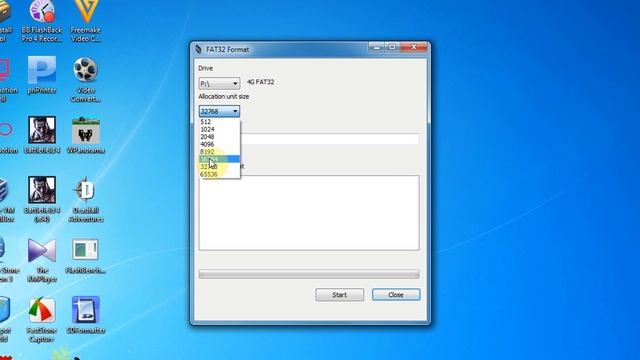640x360 pixels.
Task: Click the 'Allocation unit size' label
Action: point(224,96)
